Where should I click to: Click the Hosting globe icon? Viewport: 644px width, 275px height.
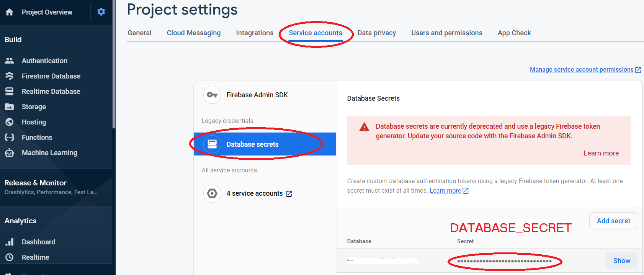(10, 122)
